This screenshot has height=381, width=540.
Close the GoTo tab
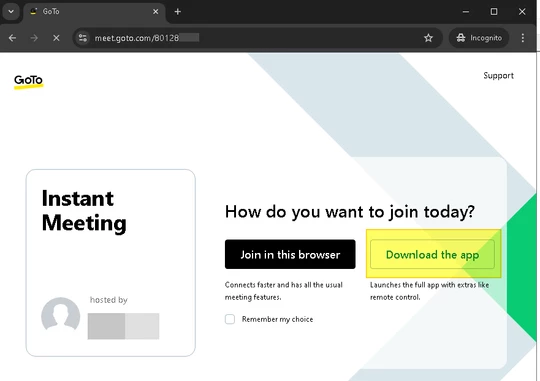point(156,12)
